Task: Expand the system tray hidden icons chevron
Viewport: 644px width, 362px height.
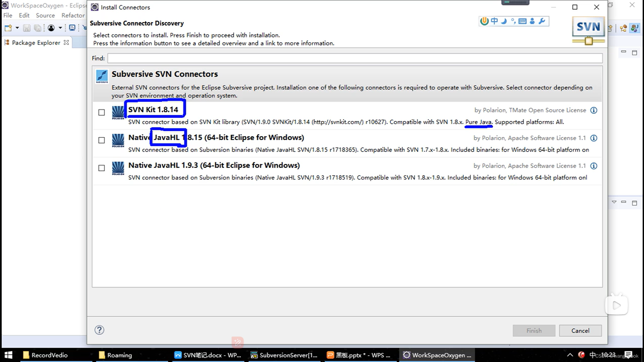Action: click(x=570, y=355)
